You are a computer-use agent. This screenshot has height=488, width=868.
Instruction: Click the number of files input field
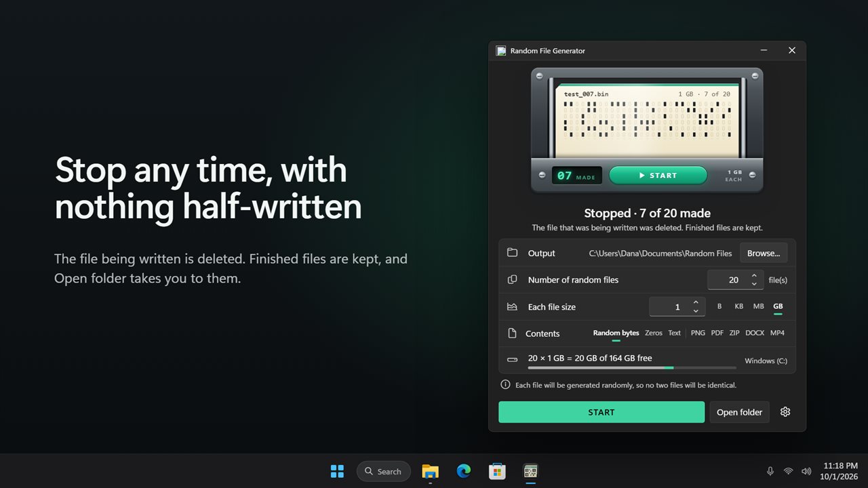[736, 280]
